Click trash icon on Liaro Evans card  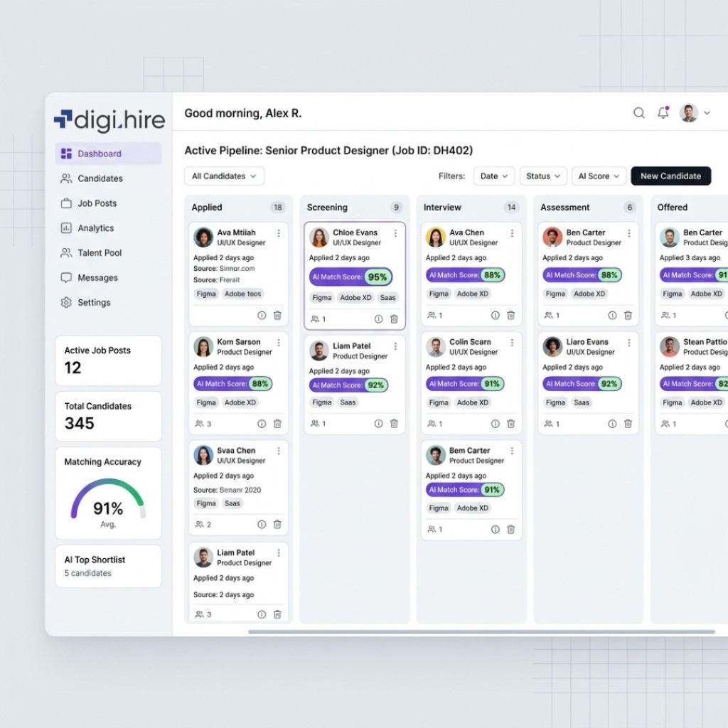(x=628, y=424)
